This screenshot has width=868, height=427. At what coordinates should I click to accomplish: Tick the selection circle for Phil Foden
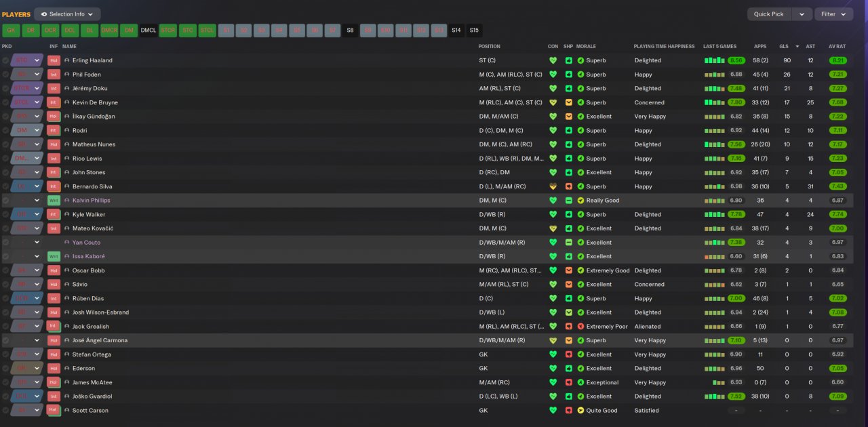coord(5,75)
